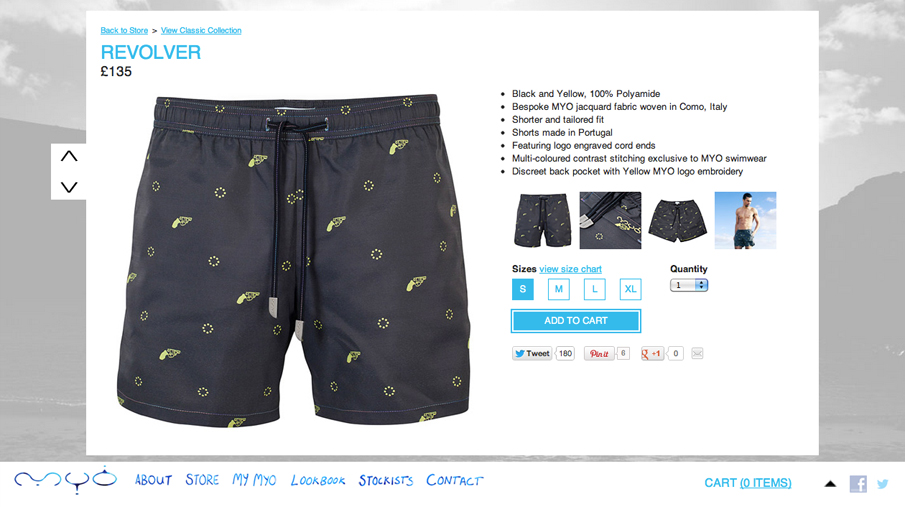Select size M
The image size is (905, 507).
click(559, 289)
